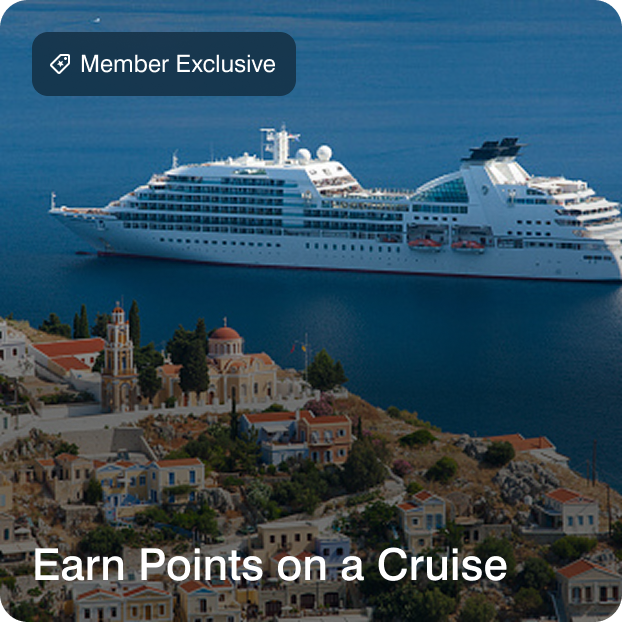622x622 pixels.
Task: Click the flagpole next to the domed church
Action: 305,357
